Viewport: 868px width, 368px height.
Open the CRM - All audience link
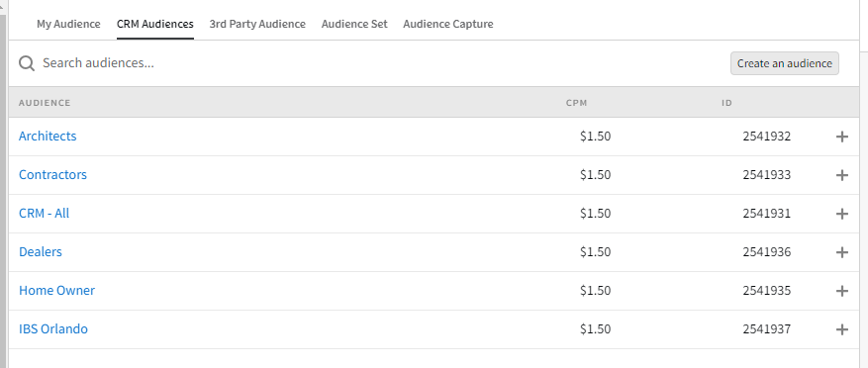coord(44,213)
